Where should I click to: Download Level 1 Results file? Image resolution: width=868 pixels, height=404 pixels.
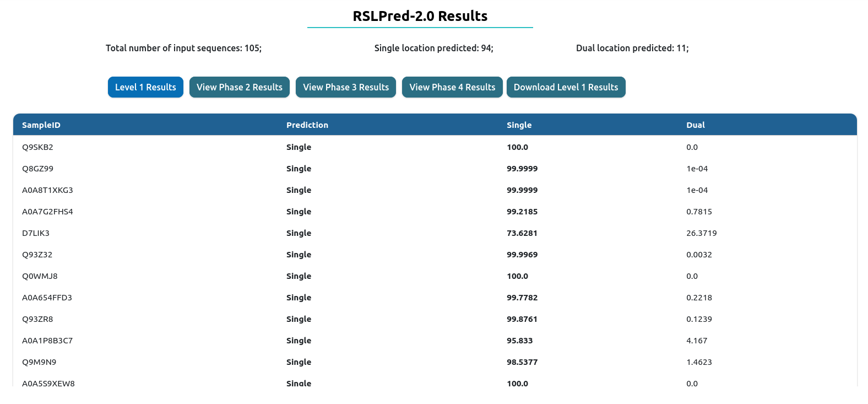(566, 87)
